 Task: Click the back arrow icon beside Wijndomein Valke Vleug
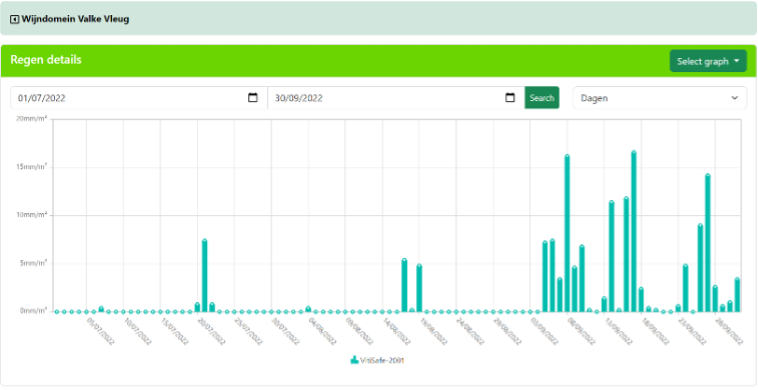(x=15, y=19)
